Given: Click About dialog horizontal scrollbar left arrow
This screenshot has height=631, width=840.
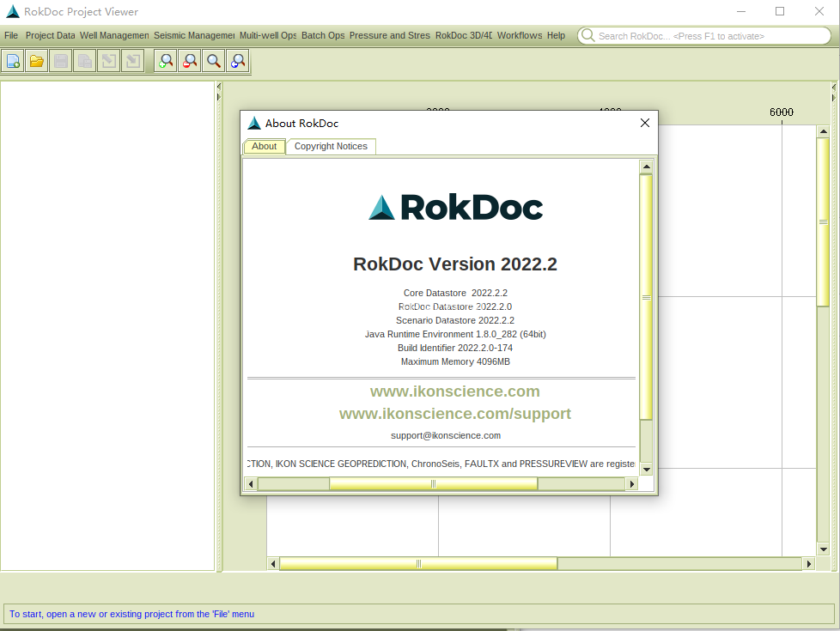Looking at the screenshot, I should click(251, 484).
